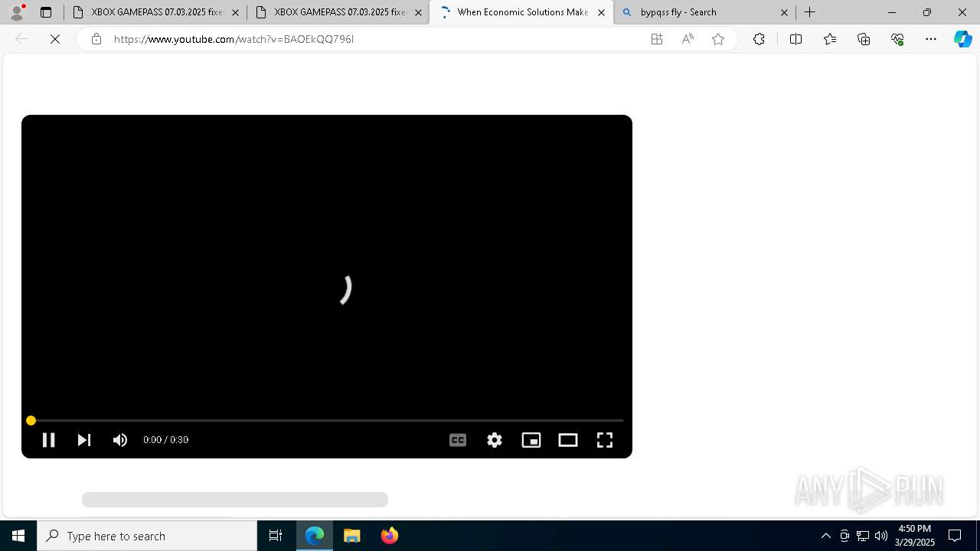
Task: Open browser profile icon
Action: pos(16,12)
